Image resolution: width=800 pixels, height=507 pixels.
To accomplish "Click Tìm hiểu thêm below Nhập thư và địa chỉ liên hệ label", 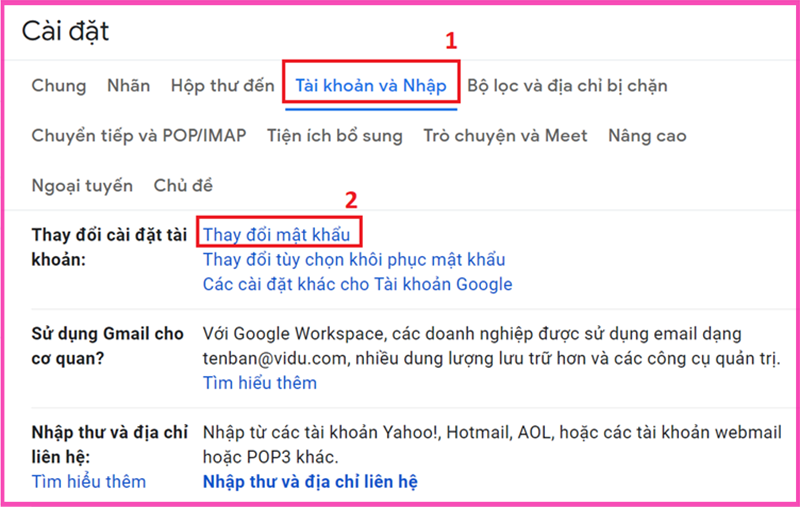I will click(89, 481).
